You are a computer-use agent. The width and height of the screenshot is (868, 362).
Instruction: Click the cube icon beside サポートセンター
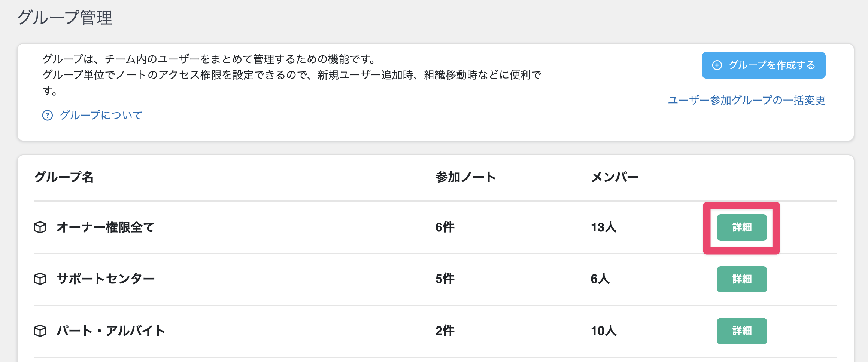pos(40,279)
